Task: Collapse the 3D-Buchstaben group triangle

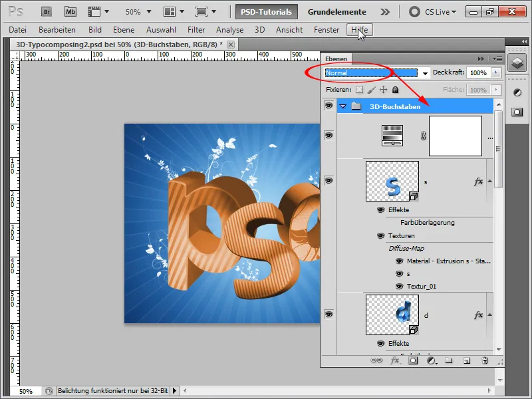Action: pyautogui.click(x=343, y=106)
